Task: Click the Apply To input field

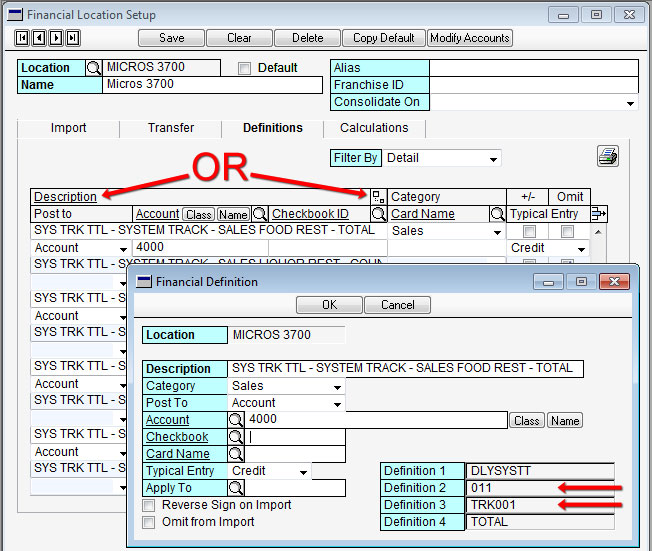Action: tap(295, 488)
